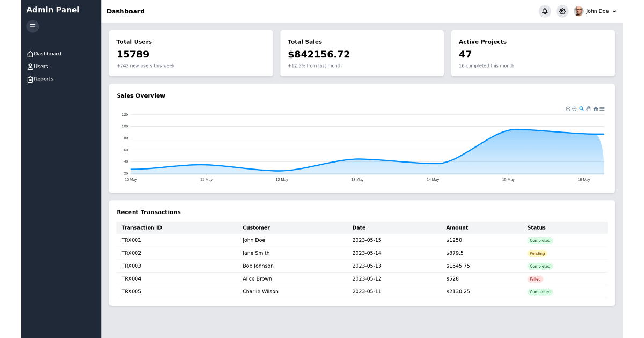Image resolution: width=644 pixels, height=338 pixels.
Task: Toggle the Pending status badge on TRX002
Action: (x=538, y=253)
